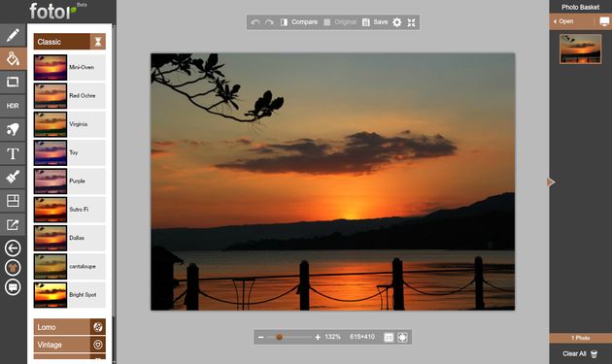Open settings gear in the top toolbar
Screen dimensions: 612x364
click(397, 22)
